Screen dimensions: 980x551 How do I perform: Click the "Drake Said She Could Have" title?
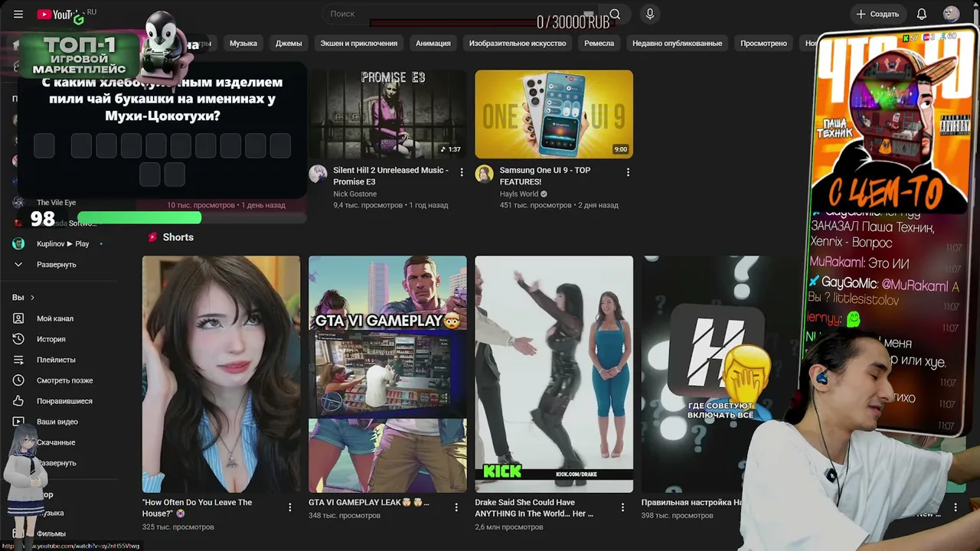534,507
